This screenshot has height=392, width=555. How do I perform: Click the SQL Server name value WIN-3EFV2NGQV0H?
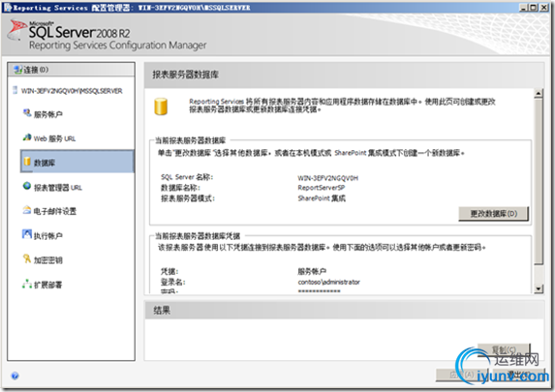click(327, 178)
